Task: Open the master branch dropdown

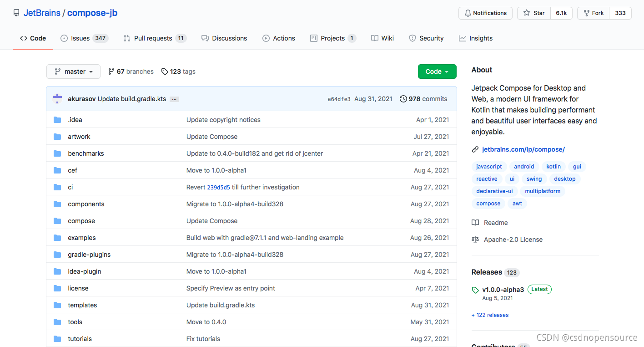Action: click(x=73, y=71)
